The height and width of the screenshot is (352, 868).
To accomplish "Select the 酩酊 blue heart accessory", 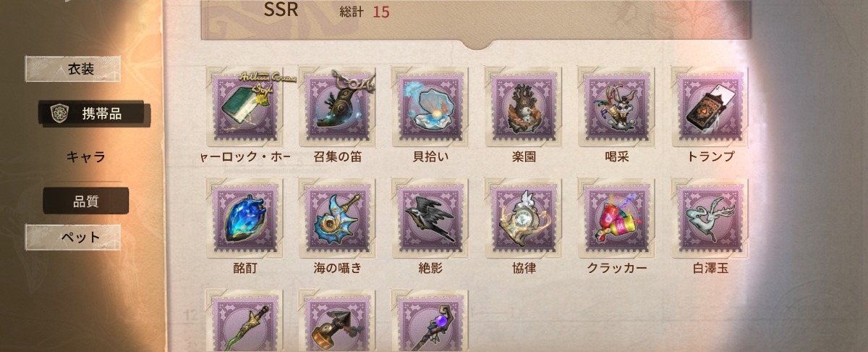I will 244,217.
